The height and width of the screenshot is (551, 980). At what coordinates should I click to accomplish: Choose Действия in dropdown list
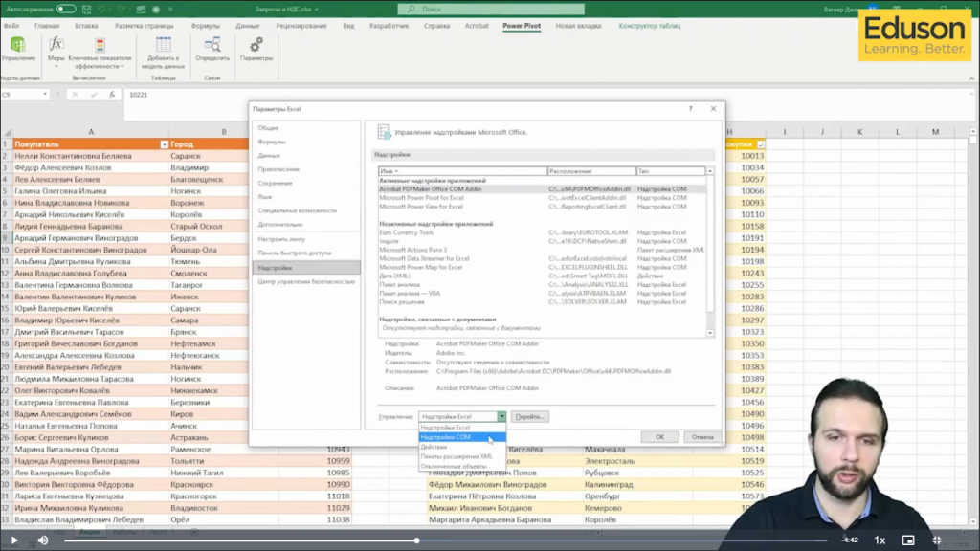click(462, 447)
